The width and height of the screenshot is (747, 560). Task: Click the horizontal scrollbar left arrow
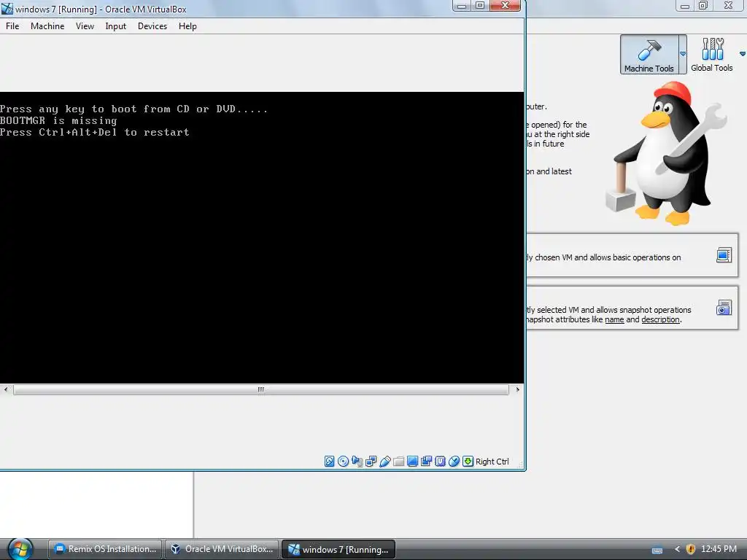click(x=6, y=389)
